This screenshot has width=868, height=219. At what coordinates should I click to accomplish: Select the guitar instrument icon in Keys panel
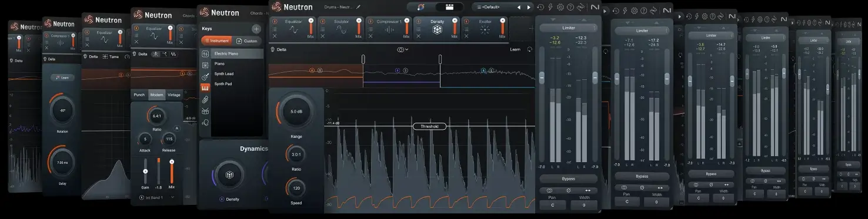[205, 76]
